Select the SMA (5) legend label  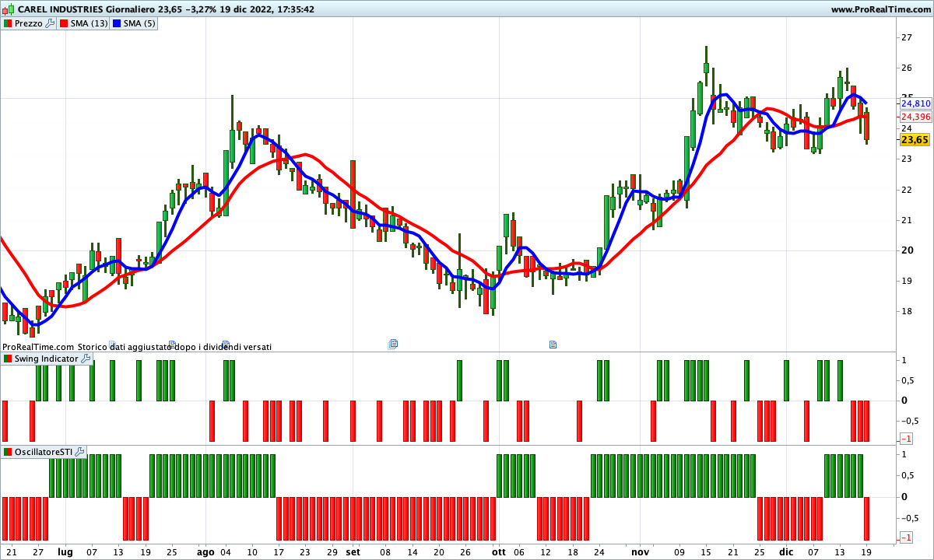[x=139, y=23]
